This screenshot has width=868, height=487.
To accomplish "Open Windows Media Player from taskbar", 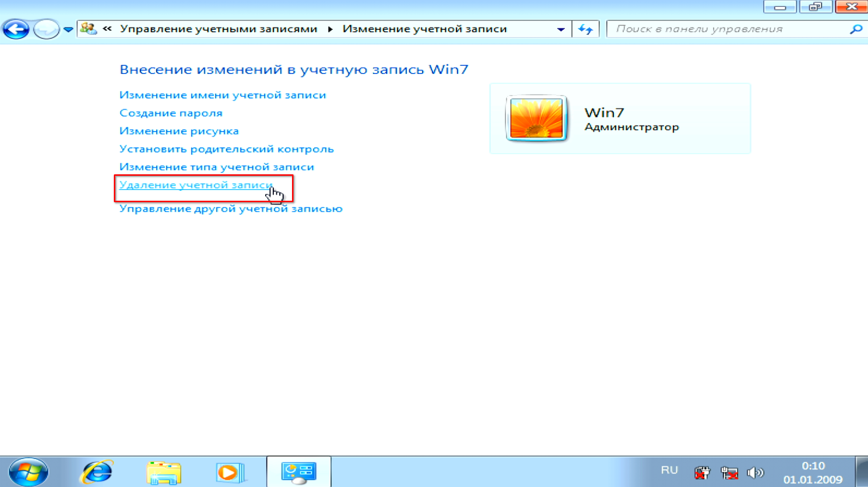I will point(230,472).
